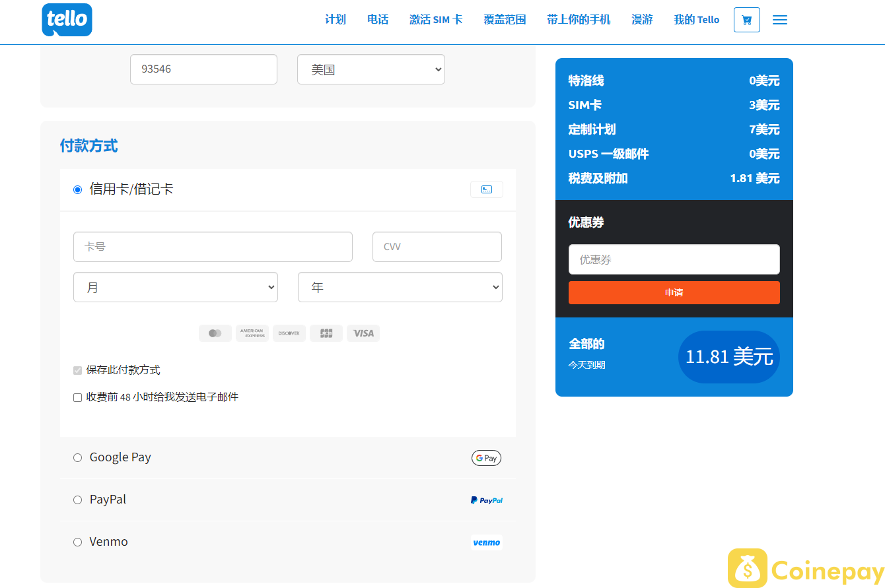Focus the 优惠券 coupon field
This screenshot has width=885, height=588.
pos(674,259)
